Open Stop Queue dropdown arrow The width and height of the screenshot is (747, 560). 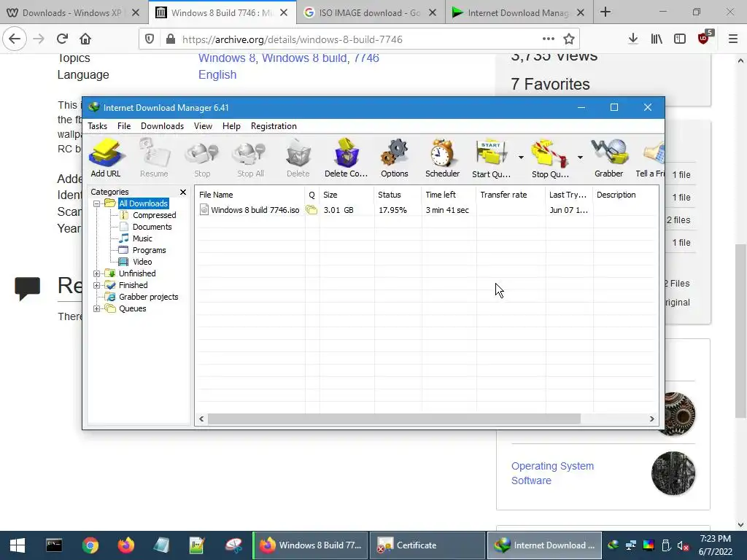pos(580,157)
